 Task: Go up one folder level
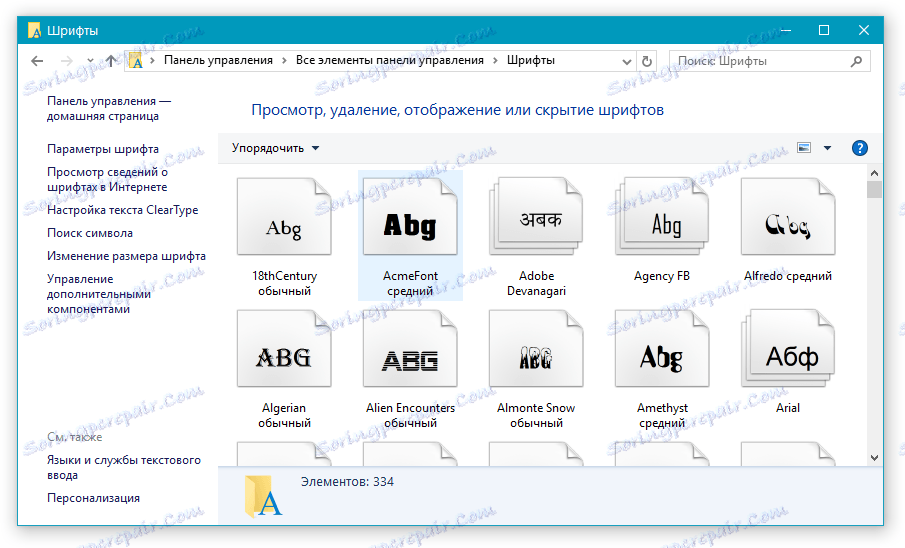111,61
